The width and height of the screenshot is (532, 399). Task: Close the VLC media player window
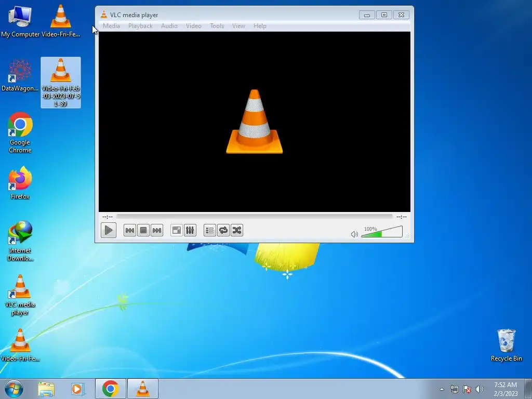tap(401, 15)
